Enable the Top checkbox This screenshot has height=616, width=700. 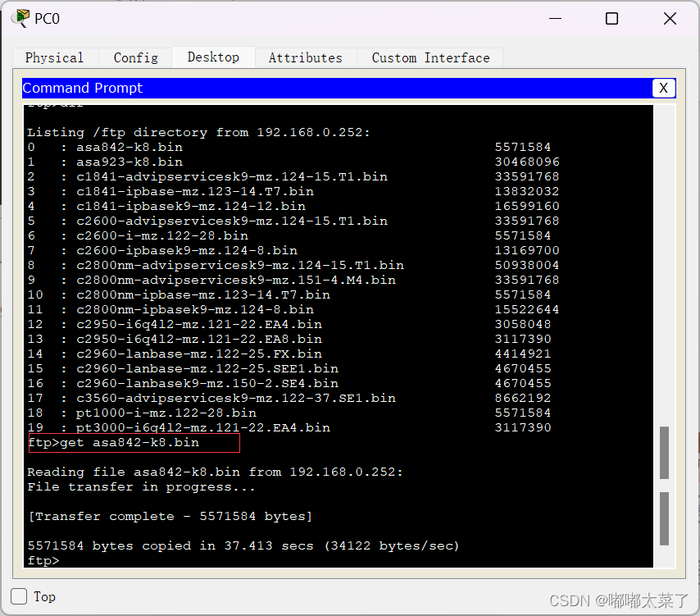coord(19,596)
